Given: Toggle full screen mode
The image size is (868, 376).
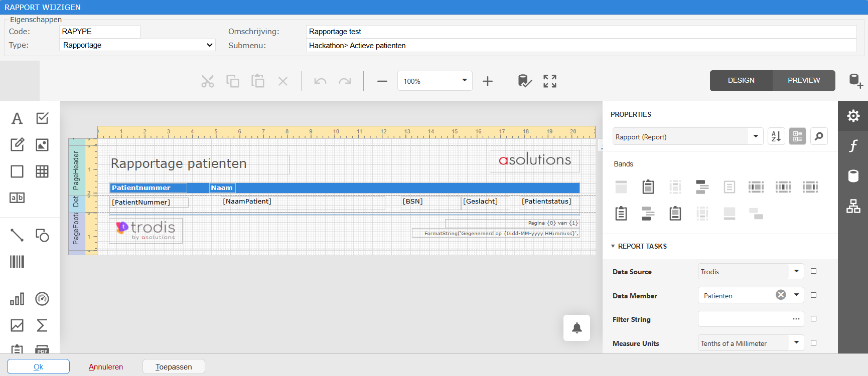Looking at the screenshot, I should click(550, 81).
